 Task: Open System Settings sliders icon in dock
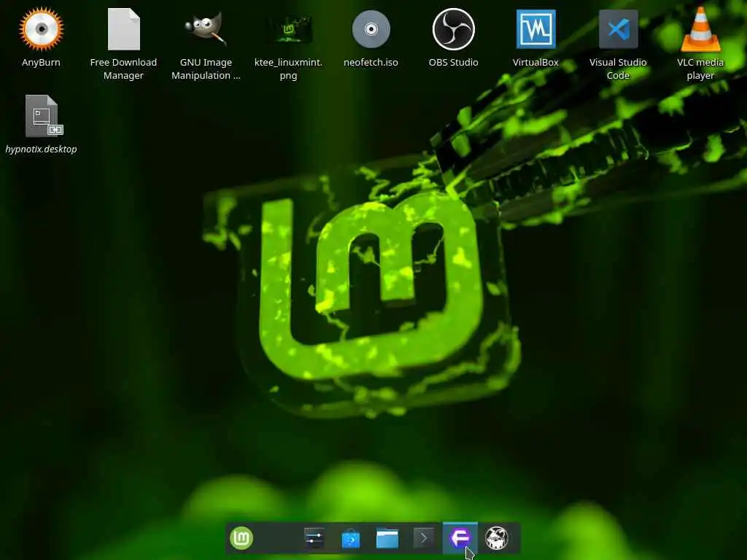(x=314, y=538)
